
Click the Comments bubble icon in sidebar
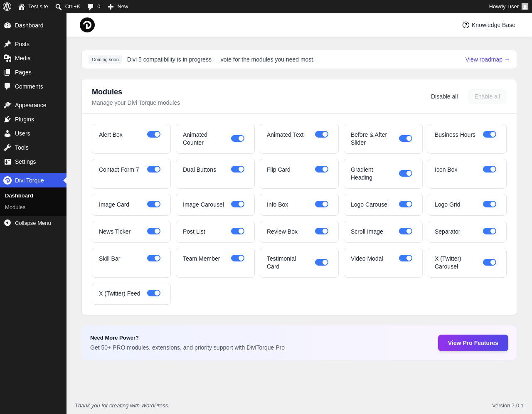[x=7, y=86]
